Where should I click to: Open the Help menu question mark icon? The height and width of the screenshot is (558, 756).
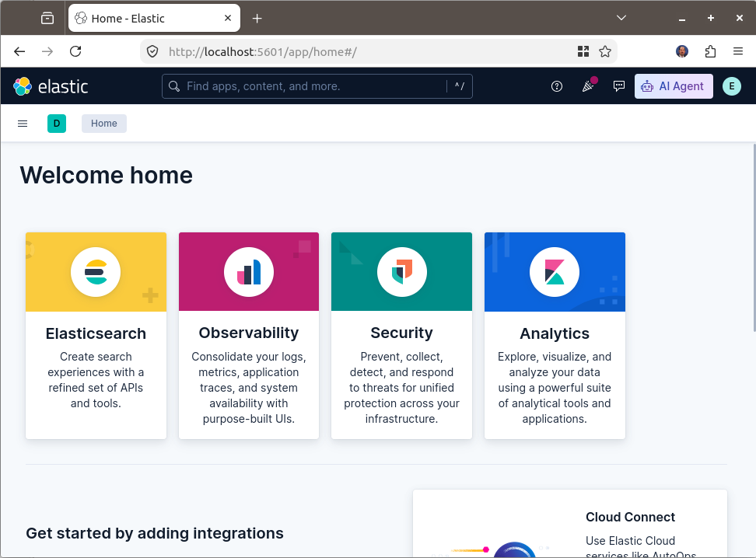pos(556,86)
